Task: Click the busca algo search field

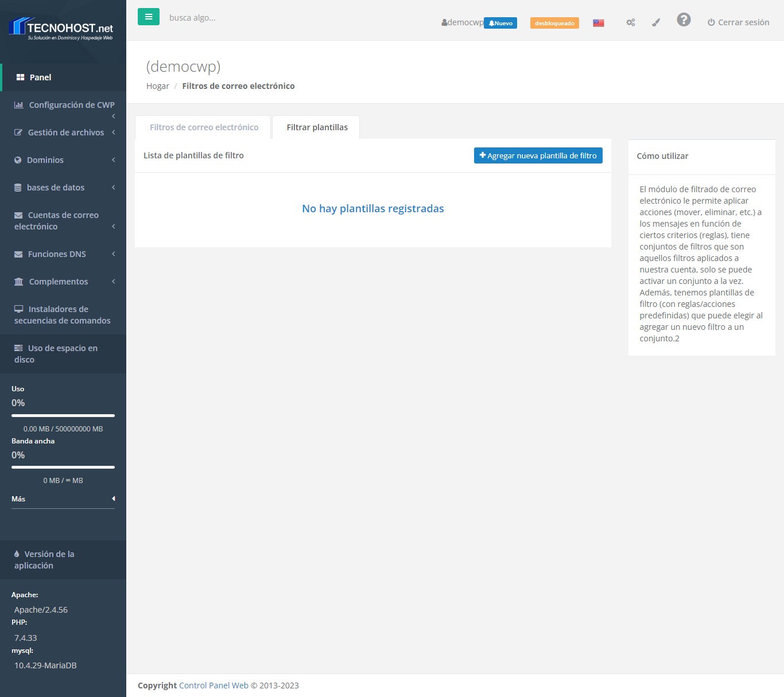Action: coord(230,18)
